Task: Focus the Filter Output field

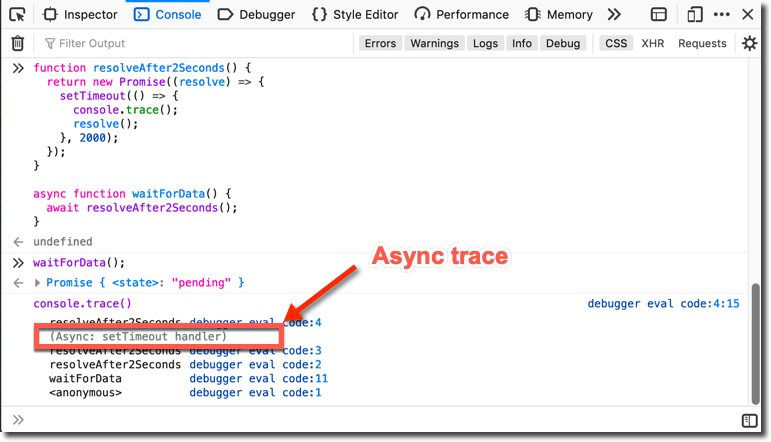Action: [190, 43]
